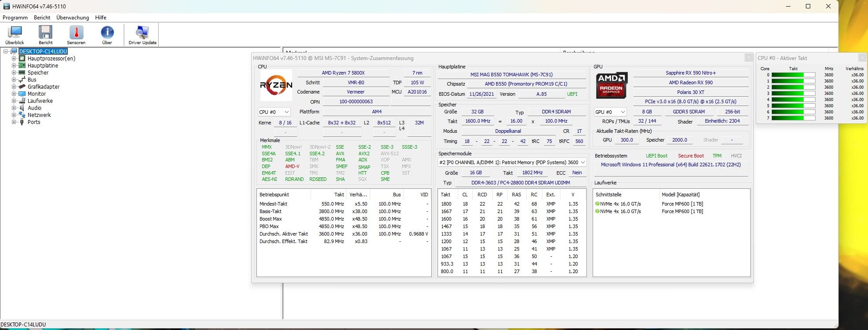The width and height of the screenshot is (868, 330).
Task: Expand the Speicher tree node
Action: [x=14, y=72]
